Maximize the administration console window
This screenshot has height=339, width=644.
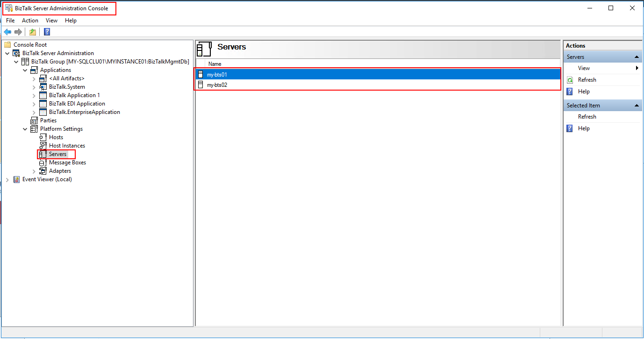tap(611, 8)
